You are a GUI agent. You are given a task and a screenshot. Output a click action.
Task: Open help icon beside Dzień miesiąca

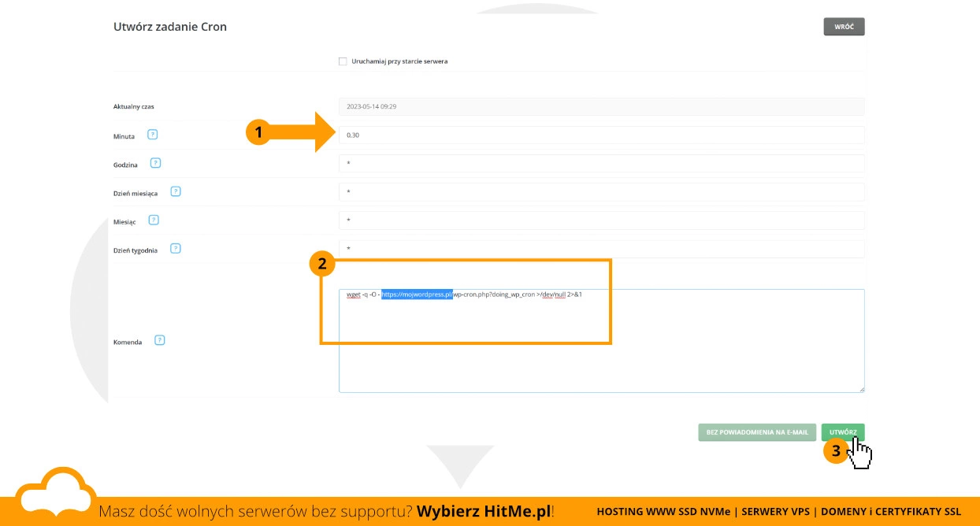[176, 191]
